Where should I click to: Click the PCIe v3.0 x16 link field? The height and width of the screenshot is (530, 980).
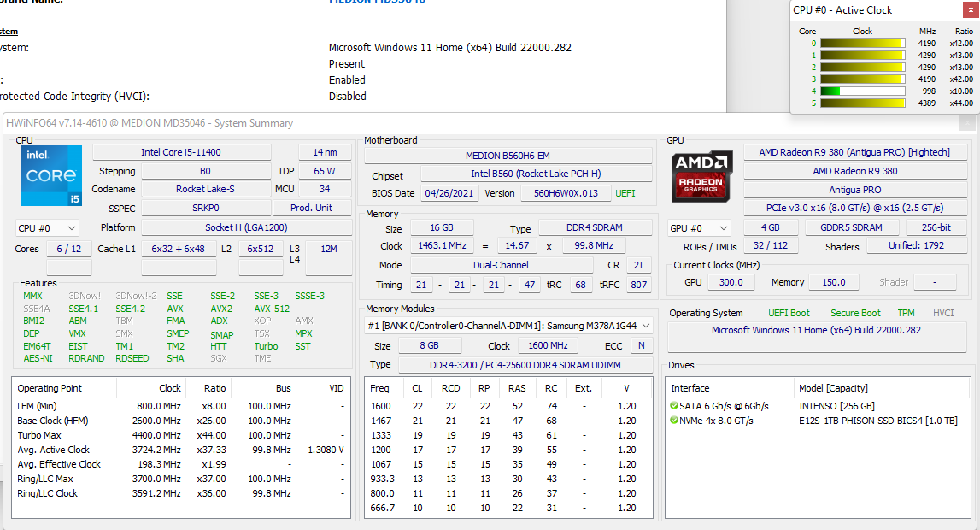point(854,208)
